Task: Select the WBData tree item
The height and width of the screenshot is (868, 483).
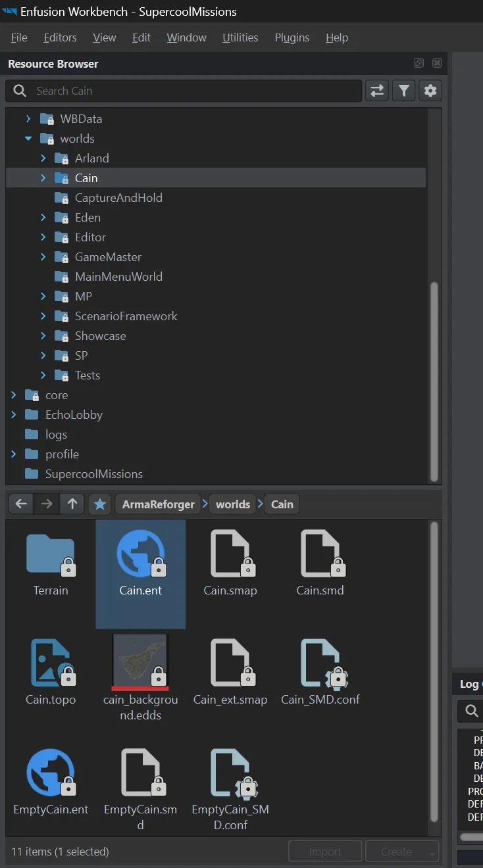Action: click(81, 119)
